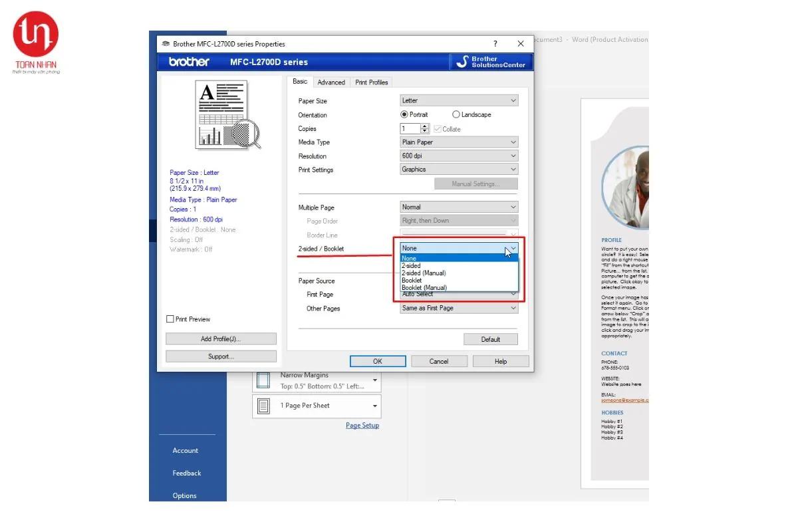The image size is (798, 532).
Task: Open the Print Settings Graphics dropdown
Action: click(x=459, y=170)
